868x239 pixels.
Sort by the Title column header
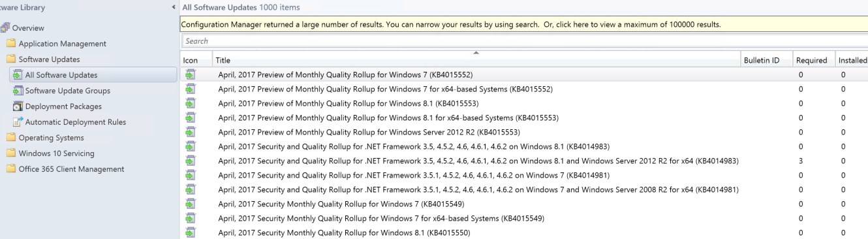pyautogui.click(x=476, y=60)
